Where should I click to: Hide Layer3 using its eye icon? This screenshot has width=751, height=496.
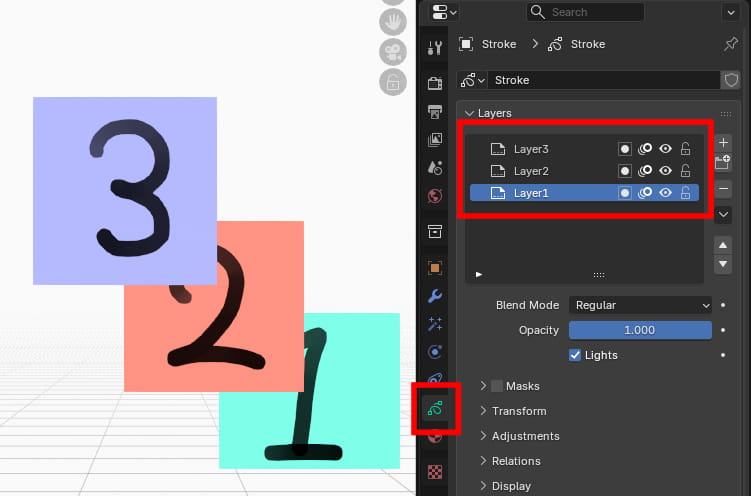click(x=665, y=149)
